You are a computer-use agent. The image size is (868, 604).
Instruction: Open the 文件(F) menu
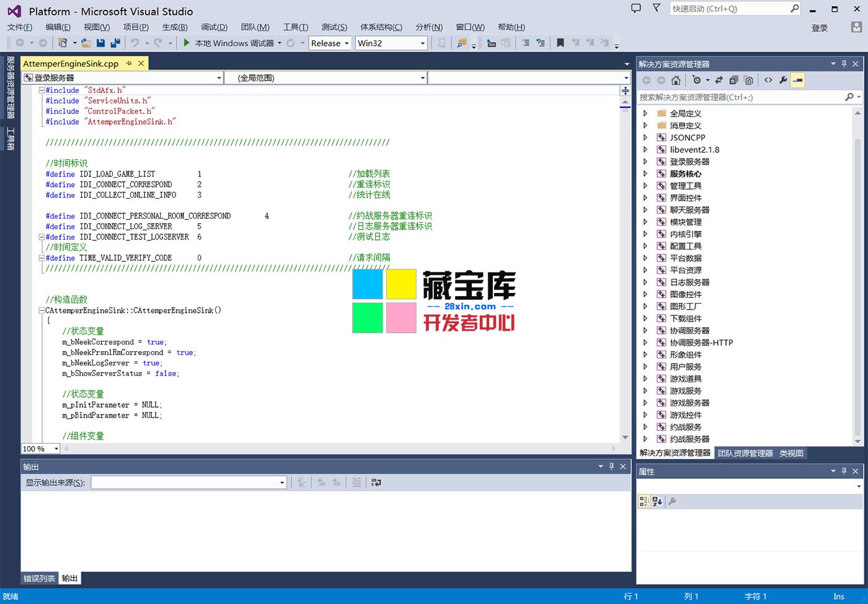tap(20, 27)
